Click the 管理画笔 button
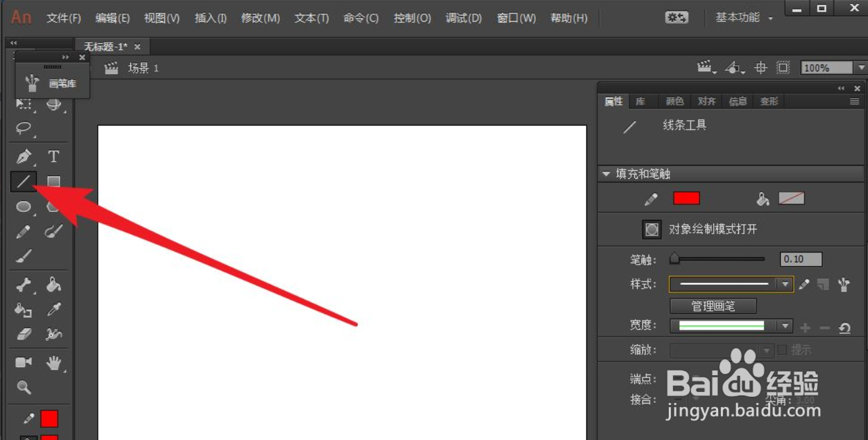The height and width of the screenshot is (440, 868). [713, 306]
